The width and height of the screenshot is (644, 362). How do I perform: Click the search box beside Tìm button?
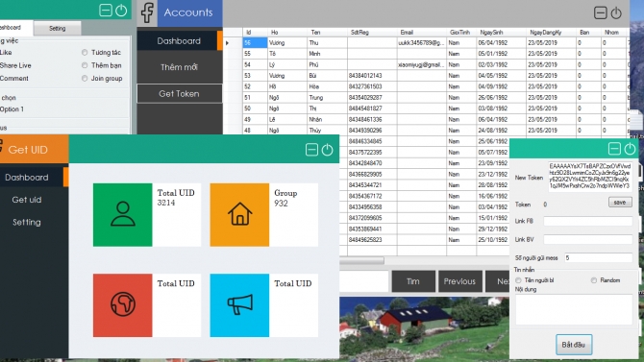364,281
